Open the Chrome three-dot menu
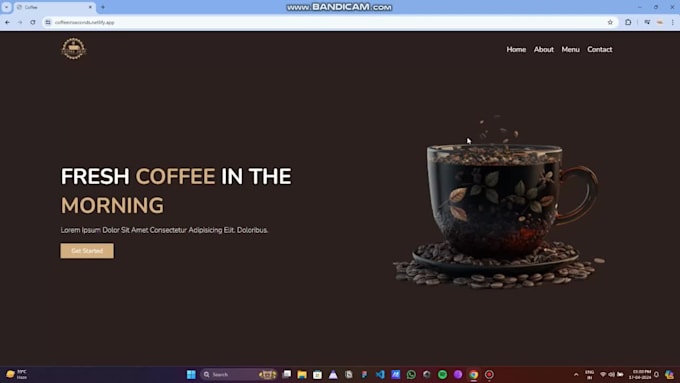The height and width of the screenshot is (383, 680). (673, 22)
